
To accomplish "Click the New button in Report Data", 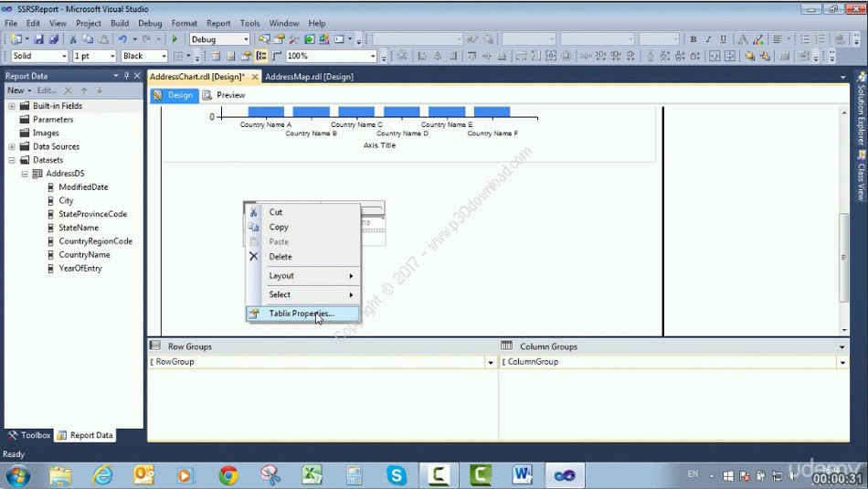I will 19,90.
